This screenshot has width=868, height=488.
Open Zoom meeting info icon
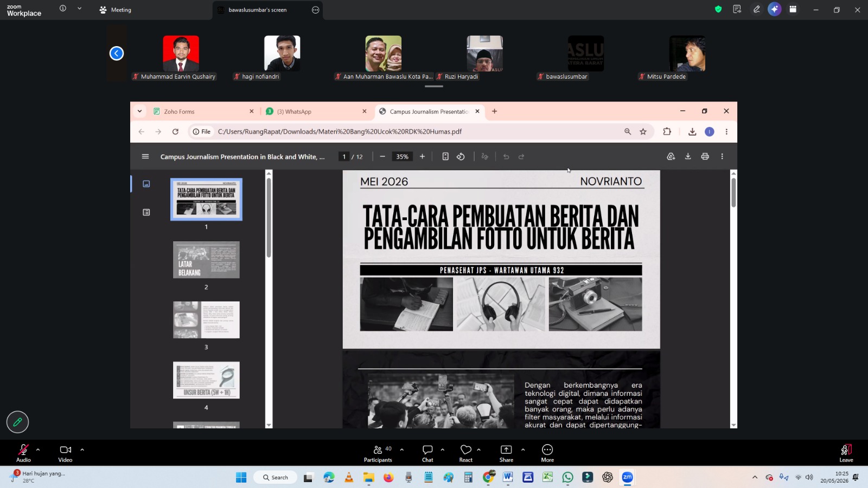[x=63, y=9]
